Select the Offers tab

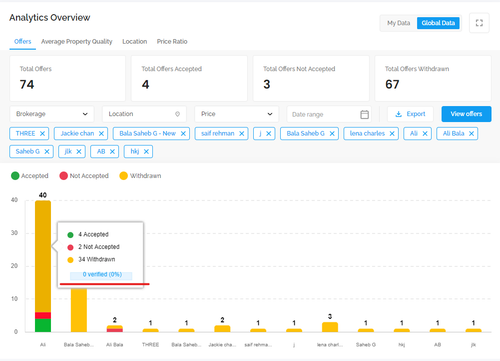point(23,42)
